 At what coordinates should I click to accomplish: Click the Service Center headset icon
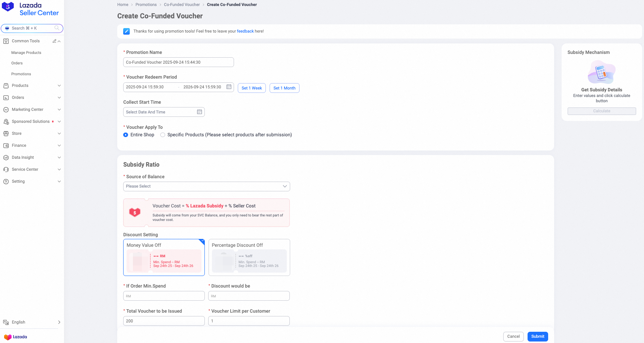tap(6, 170)
